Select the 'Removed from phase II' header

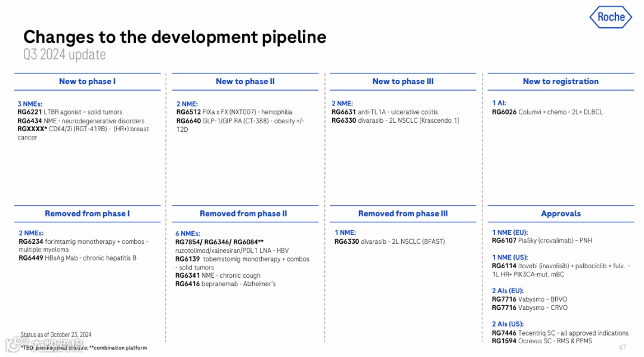pos(243,213)
